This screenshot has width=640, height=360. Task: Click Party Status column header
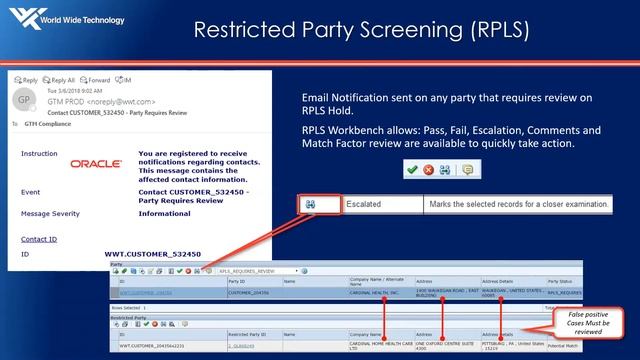point(560,281)
